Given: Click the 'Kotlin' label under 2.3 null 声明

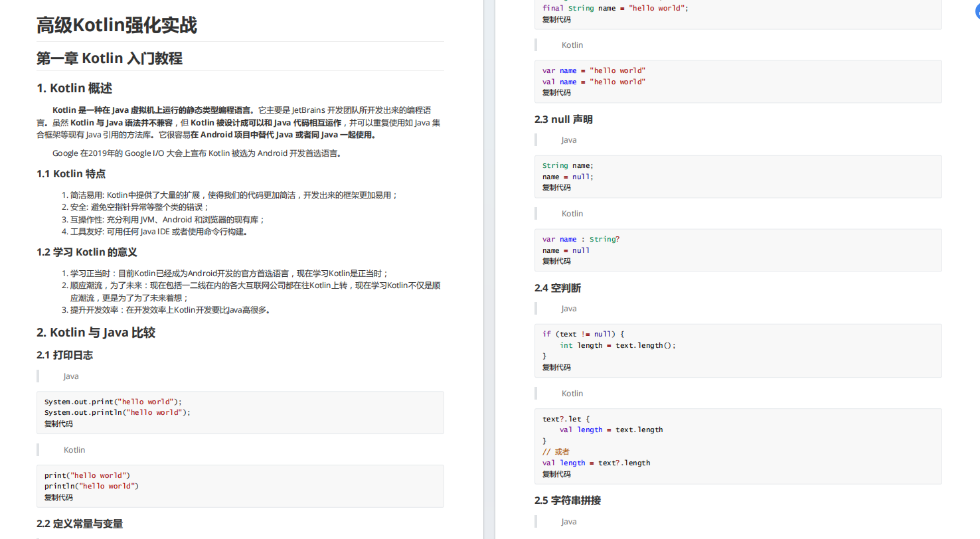Looking at the screenshot, I should (x=572, y=213).
